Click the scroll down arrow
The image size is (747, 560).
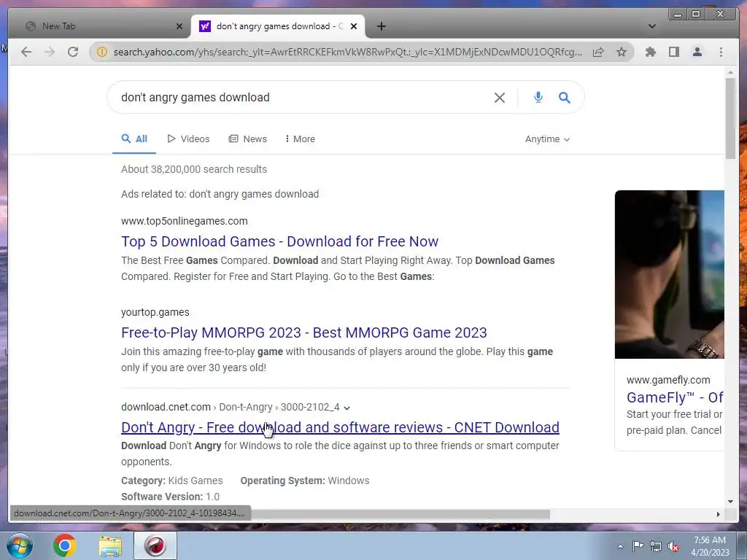730,502
